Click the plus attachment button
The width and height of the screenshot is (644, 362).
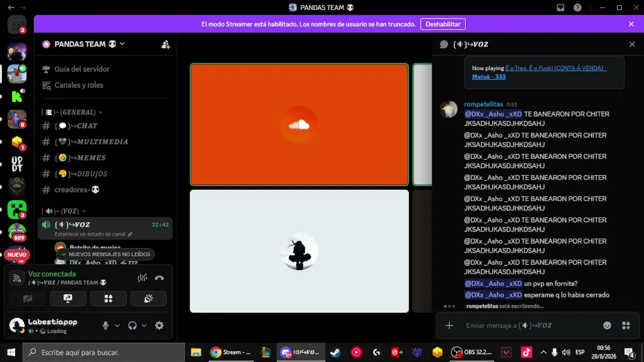click(449, 325)
